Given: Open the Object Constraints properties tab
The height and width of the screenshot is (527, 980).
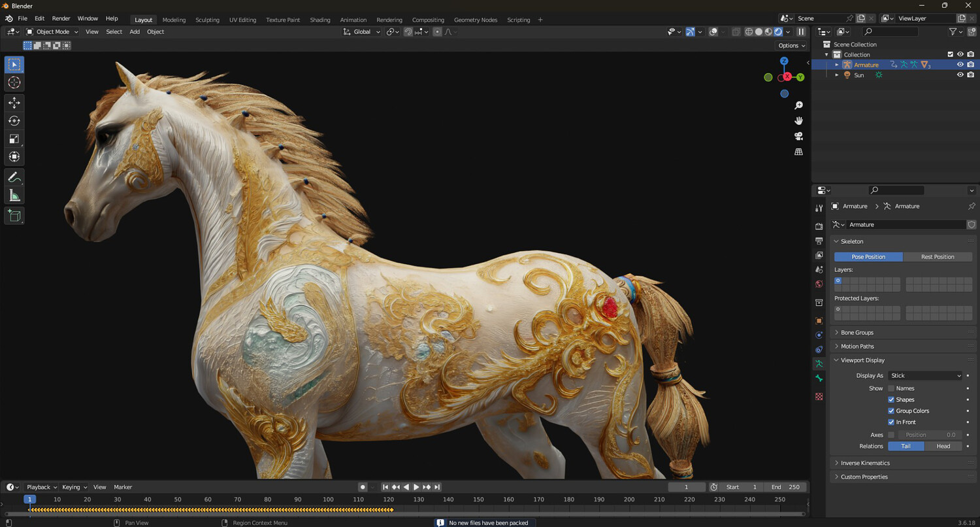Looking at the screenshot, I should point(819,349).
